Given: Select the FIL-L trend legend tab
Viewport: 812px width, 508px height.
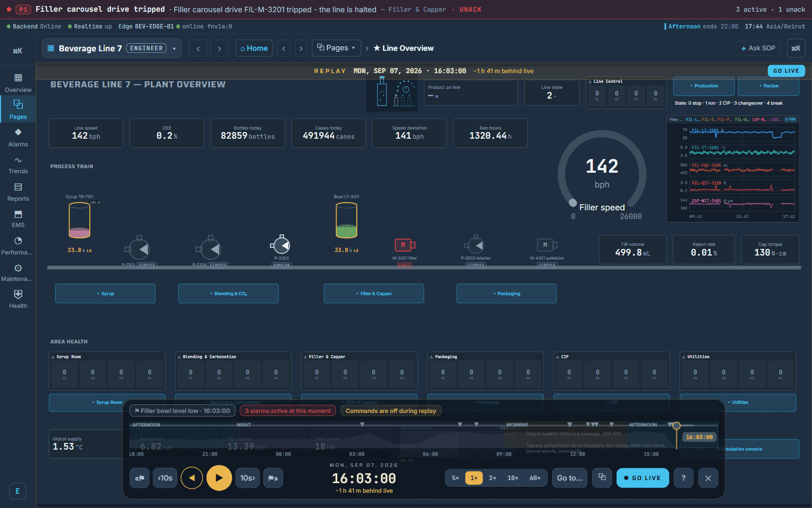Looking at the screenshot, I should 692,120.
